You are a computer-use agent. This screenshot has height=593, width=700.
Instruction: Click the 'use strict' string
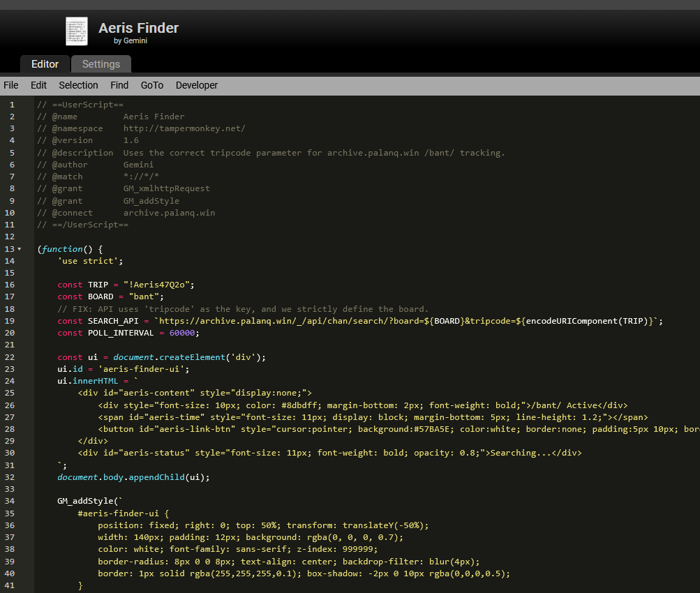point(90,261)
